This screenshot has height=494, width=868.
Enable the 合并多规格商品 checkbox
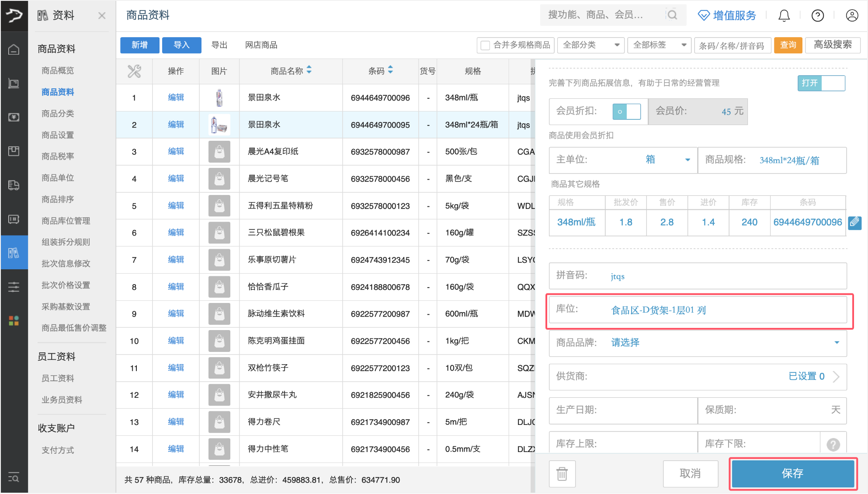pos(484,45)
